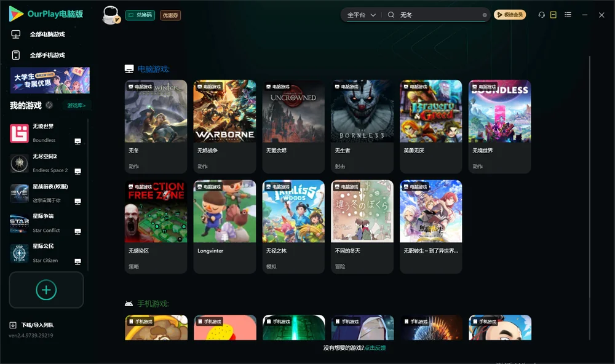Open the 极速会员 membership button
The image size is (615, 364).
point(510,15)
